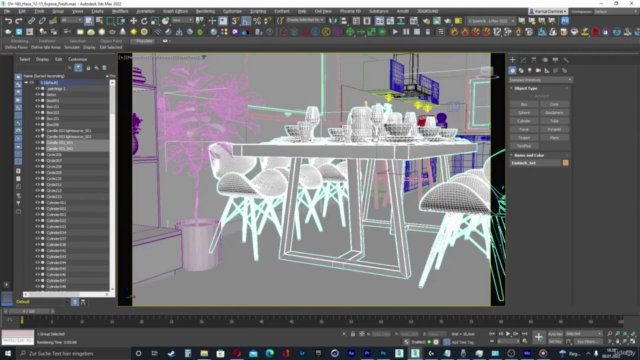The image size is (640, 360).
Task: Toggle the Percent Snap tool
Action: coord(257,21)
